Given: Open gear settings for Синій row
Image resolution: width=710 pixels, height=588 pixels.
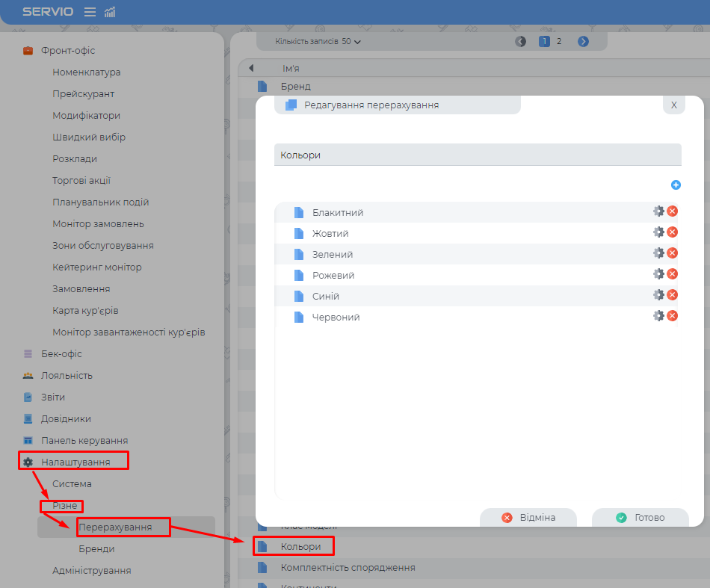Looking at the screenshot, I should (658, 295).
